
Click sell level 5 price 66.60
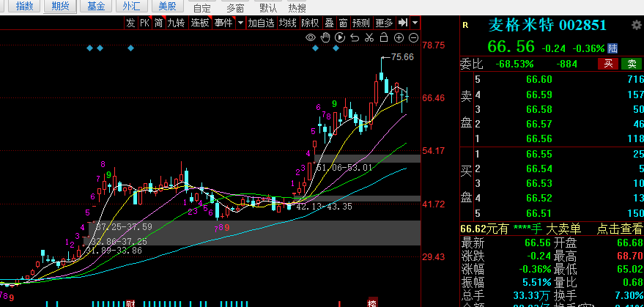539,80
